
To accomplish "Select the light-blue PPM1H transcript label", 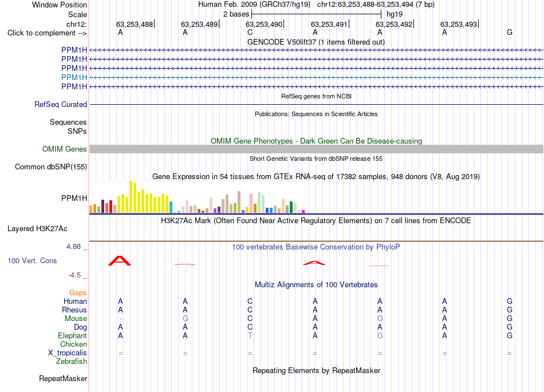I will tap(74, 77).
